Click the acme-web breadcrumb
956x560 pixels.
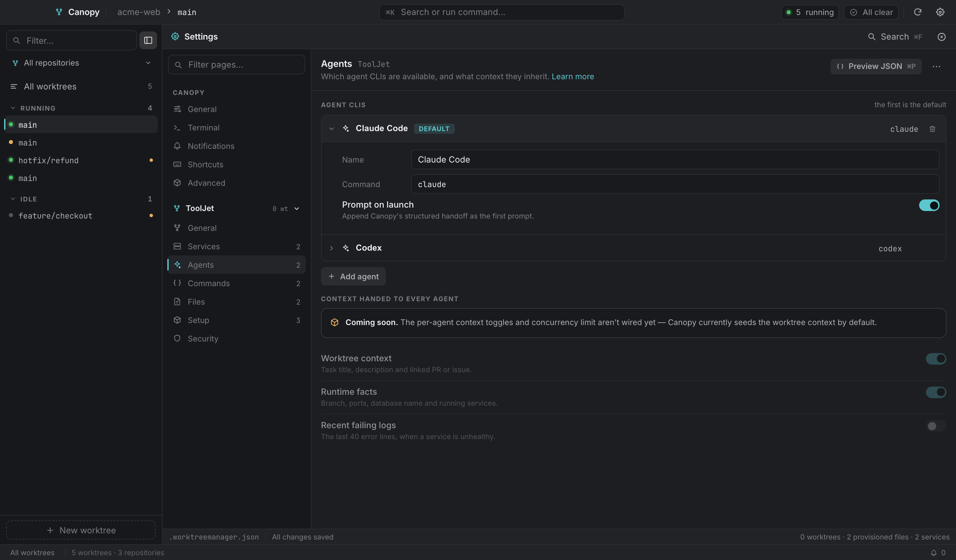[139, 12]
